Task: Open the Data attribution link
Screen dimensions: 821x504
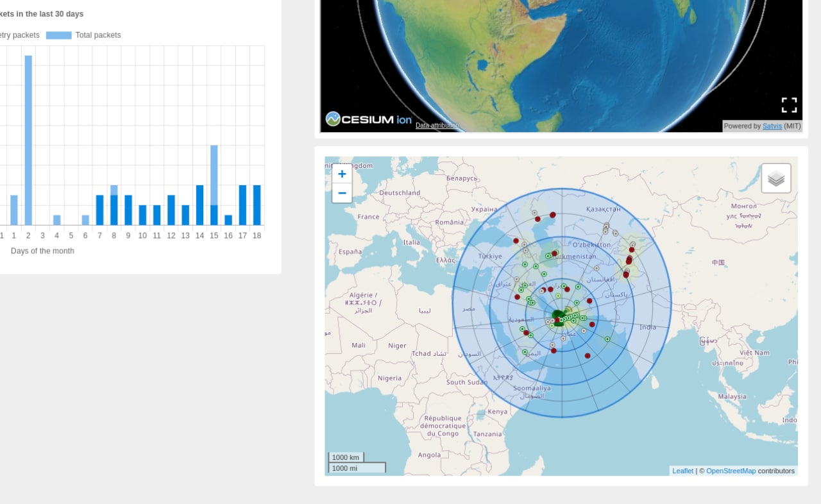Action: tap(437, 126)
